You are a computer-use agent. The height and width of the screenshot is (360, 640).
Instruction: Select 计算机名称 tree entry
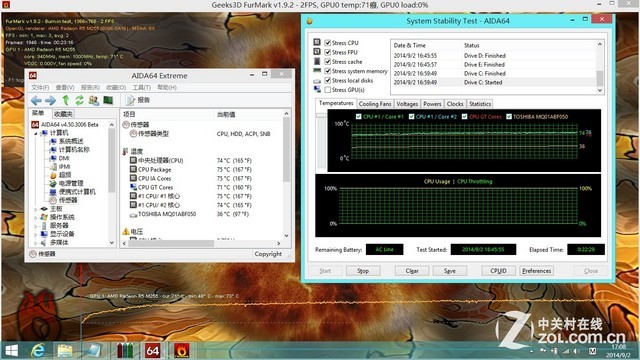[x=74, y=150]
